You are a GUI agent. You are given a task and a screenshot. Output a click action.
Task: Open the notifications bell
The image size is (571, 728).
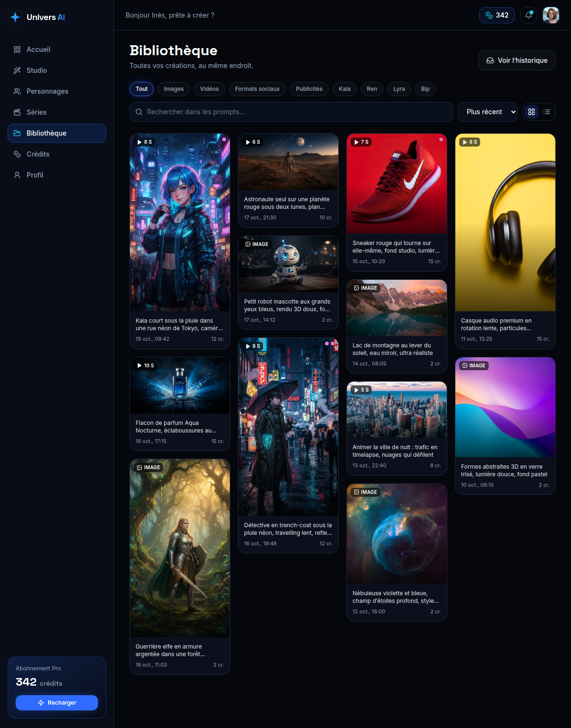(529, 15)
